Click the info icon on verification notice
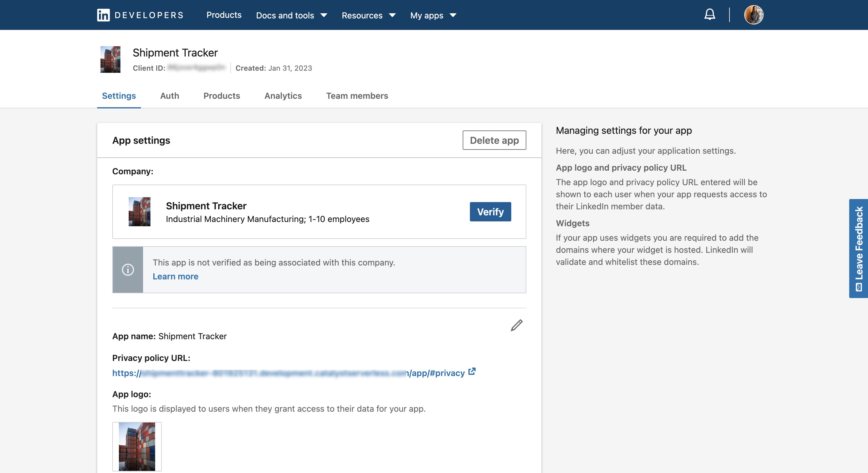868x473 pixels. click(128, 270)
